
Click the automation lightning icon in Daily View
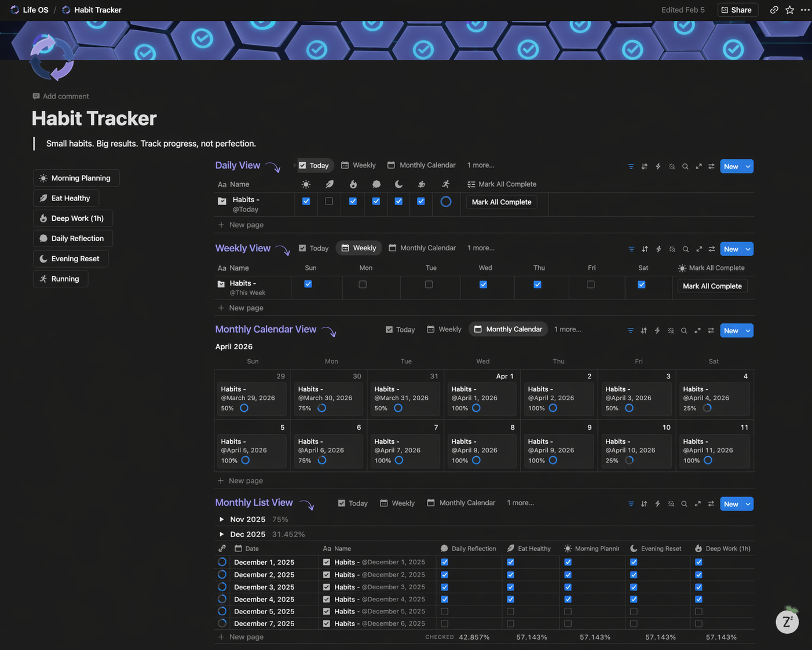(658, 166)
